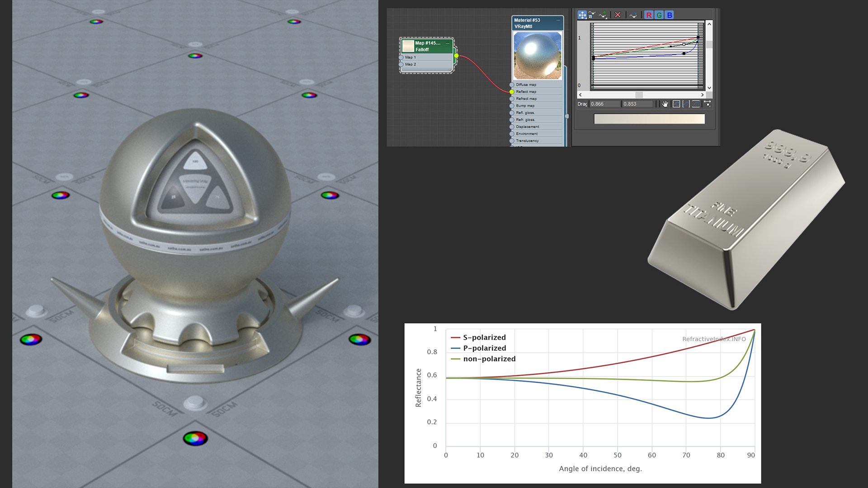Click the 'Angle of incidence, deg.' axis label
Viewport: 868px width, 488px height.
(600, 469)
